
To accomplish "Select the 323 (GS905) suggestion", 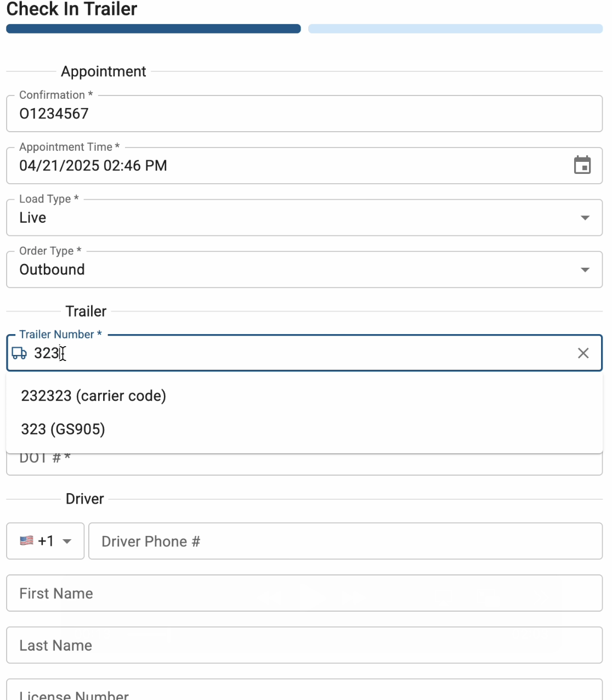I will (x=304, y=429).
